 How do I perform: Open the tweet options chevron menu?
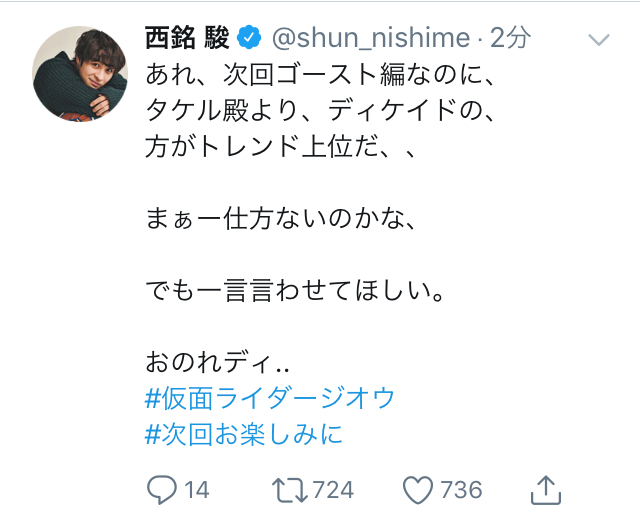pyautogui.click(x=599, y=40)
